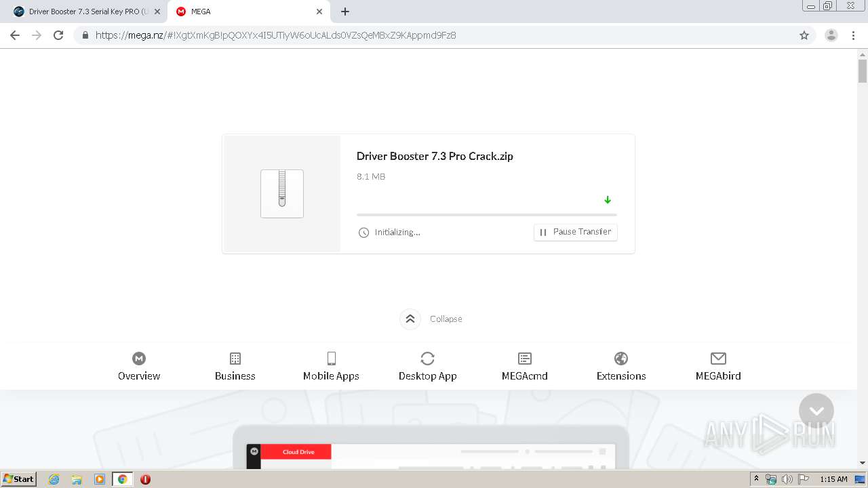Click the 8.1 MB file size text
This screenshot has height=488, width=868.
(x=371, y=177)
